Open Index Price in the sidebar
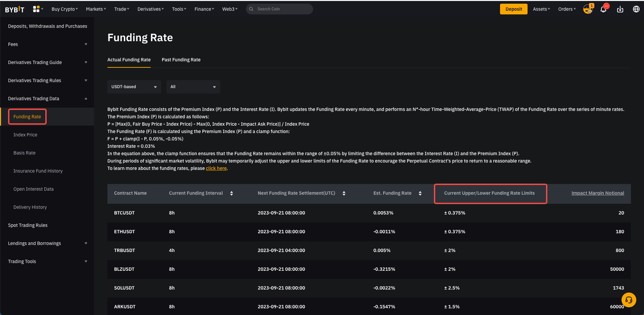Viewport: 644px width, 315px height. click(25, 135)
